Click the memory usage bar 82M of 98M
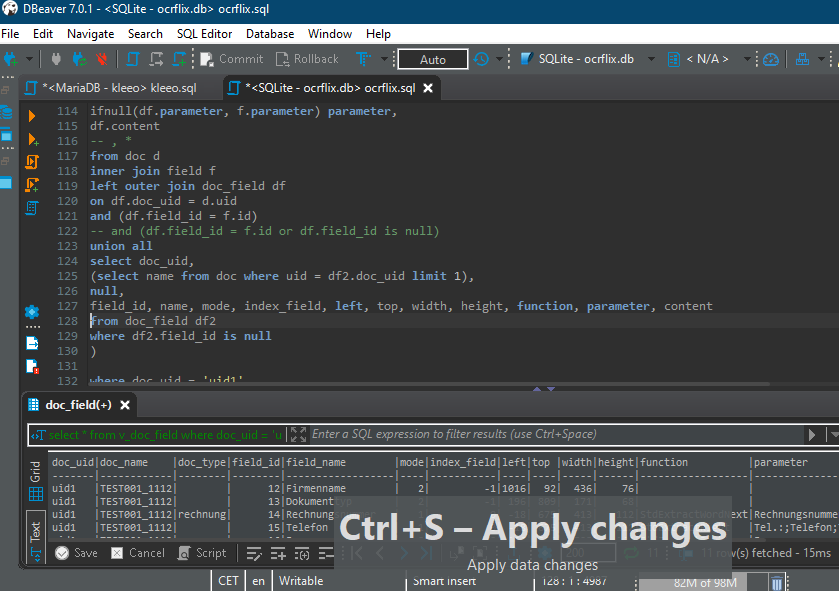 click(x=705, y=582)
